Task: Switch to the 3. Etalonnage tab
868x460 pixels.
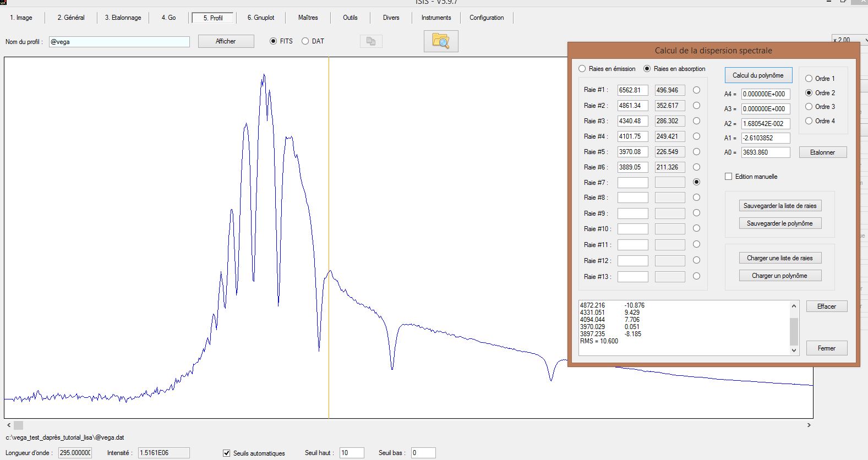Action: 123,18
